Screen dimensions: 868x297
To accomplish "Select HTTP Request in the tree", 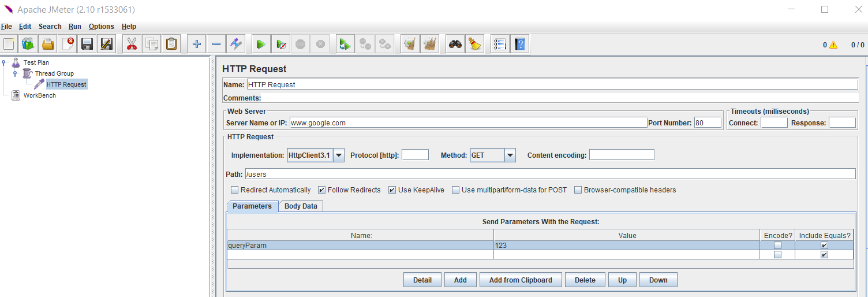I will click(66, 84).
